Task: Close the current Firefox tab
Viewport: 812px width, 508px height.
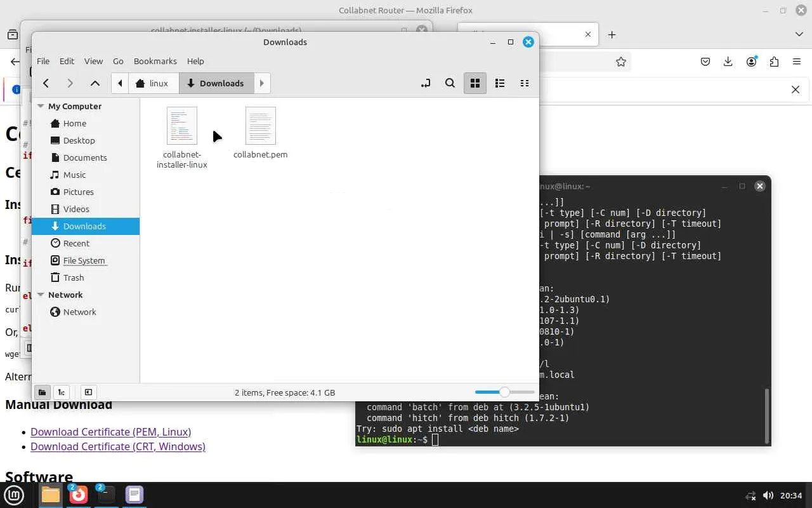Action: tap(588, 35)
